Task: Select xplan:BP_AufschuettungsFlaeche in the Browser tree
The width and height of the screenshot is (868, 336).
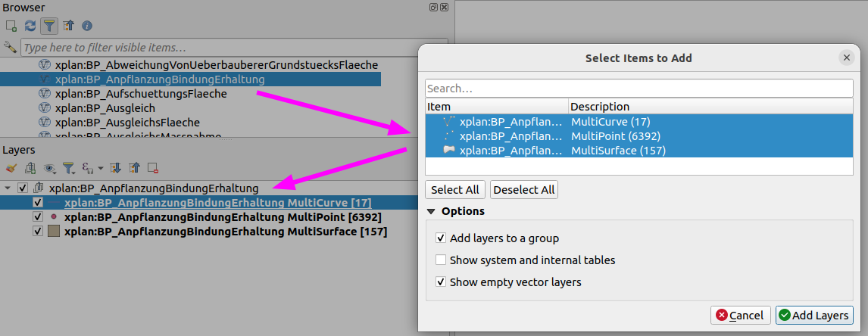Action: click(141, 94)
